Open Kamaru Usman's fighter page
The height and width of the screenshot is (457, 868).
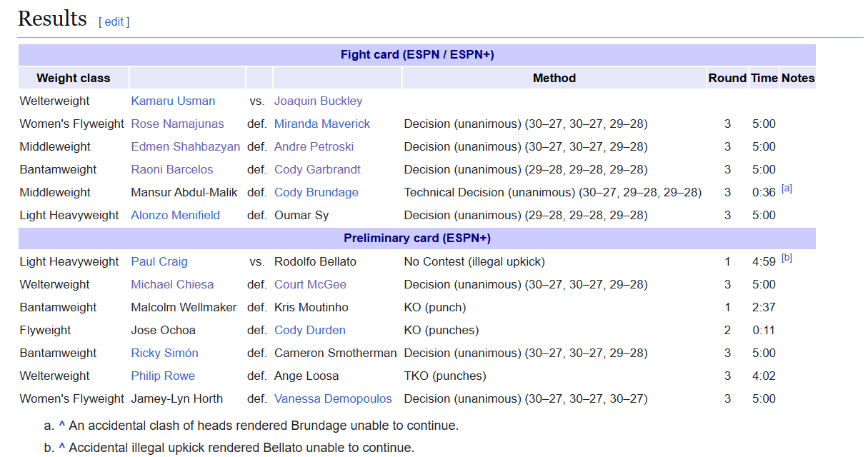[173, 101]
